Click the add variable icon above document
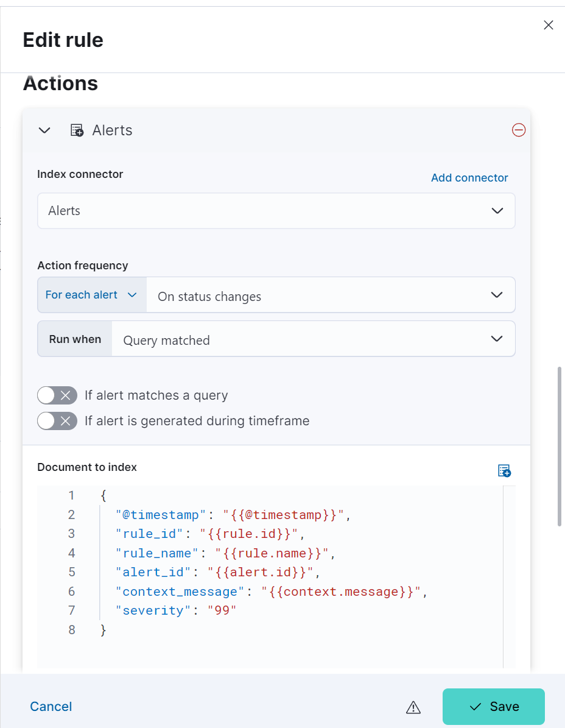This screenshot has width=565, height=728. (x=504, y=470)
